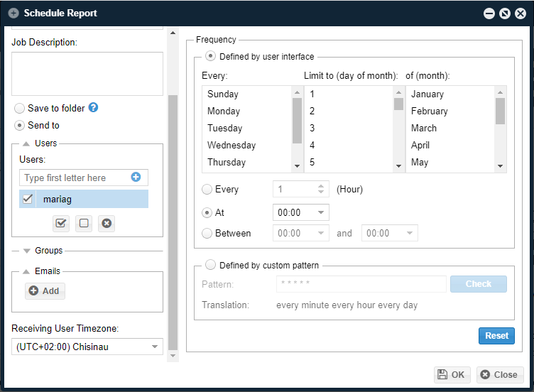Expand the Groups section
534x392 pixels.
(x=28, y=251)
